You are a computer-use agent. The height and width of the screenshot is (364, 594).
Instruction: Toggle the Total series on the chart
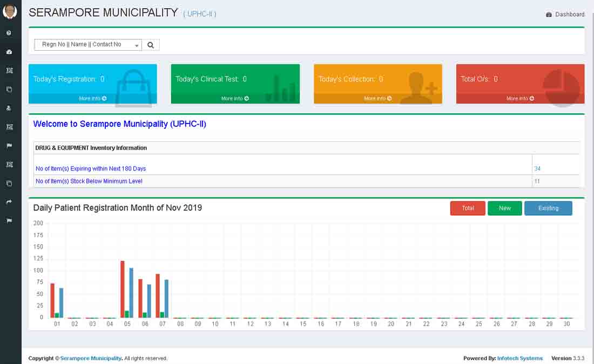[x=468, y=208]
